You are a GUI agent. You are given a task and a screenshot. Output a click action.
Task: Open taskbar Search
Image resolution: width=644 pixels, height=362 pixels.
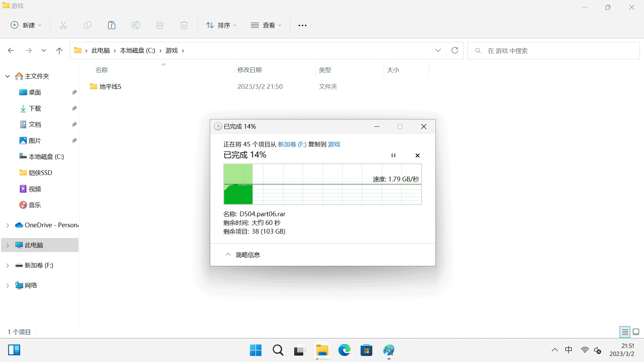point(278,350)
